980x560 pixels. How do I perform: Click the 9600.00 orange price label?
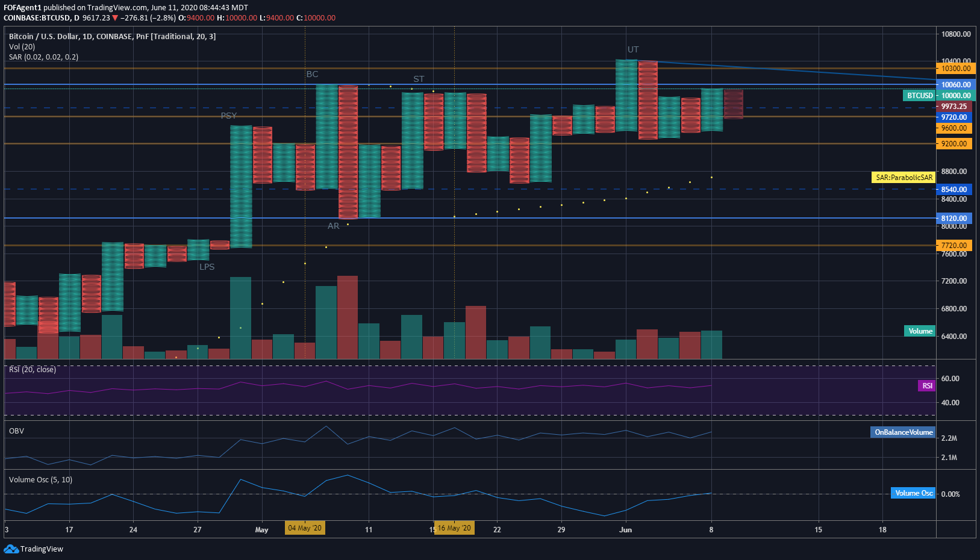(954, 128)
